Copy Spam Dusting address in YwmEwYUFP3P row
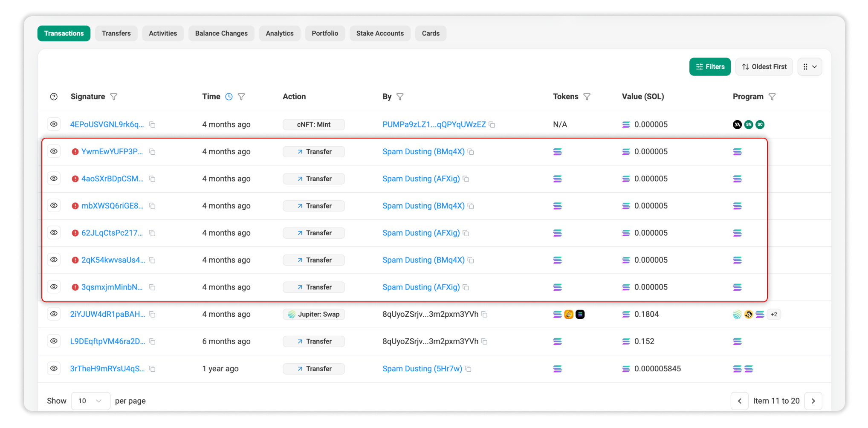 [471, 152]
